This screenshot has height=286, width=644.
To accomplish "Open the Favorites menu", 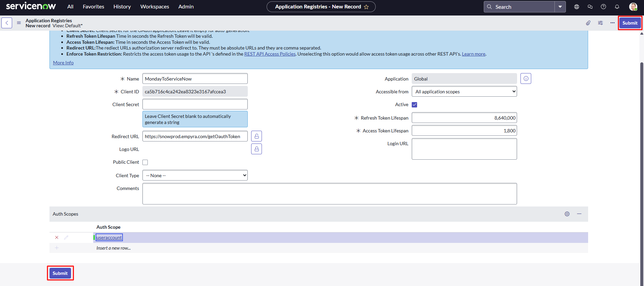I will coord(94,7).
